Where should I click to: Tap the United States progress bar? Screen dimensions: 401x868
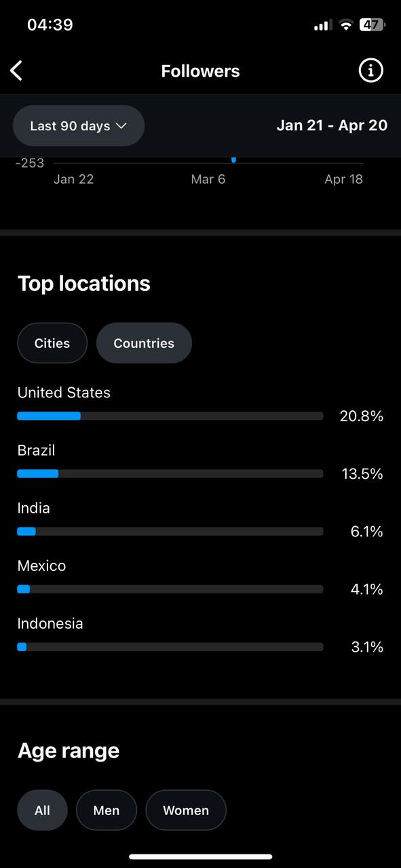[170, 416]
